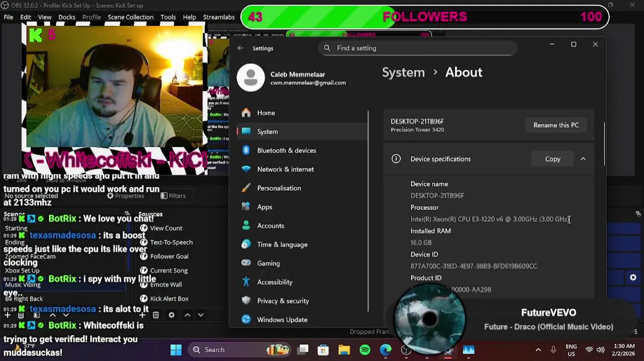Open Streamlabs menu in OBS
Screen dimensions: 644x361
point(219,17)
